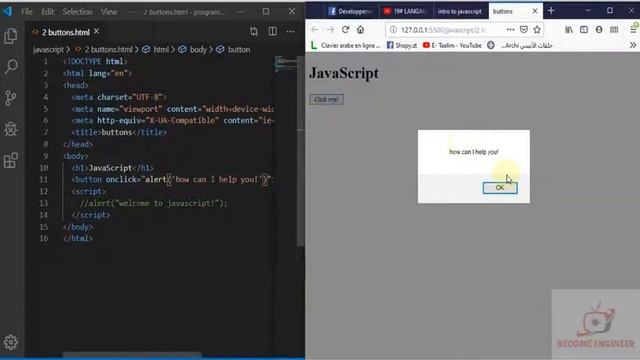Show site information for the address

click(x=393, y=30)
